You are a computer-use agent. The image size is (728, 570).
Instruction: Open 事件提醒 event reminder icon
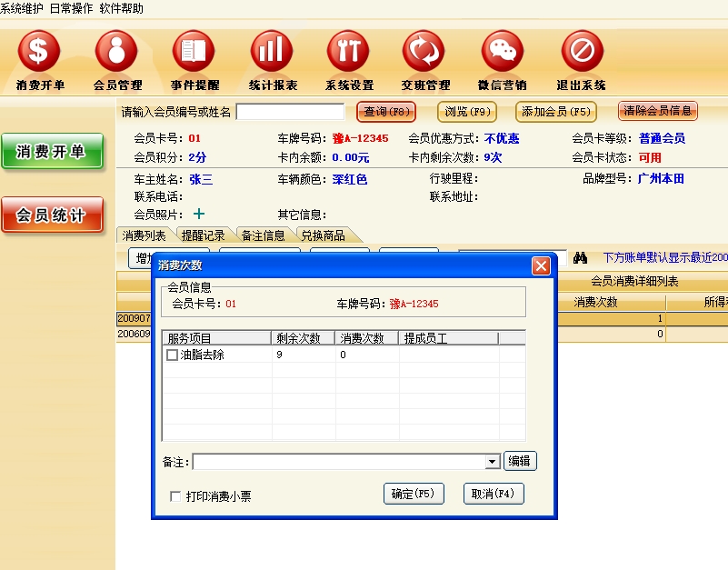194,51
